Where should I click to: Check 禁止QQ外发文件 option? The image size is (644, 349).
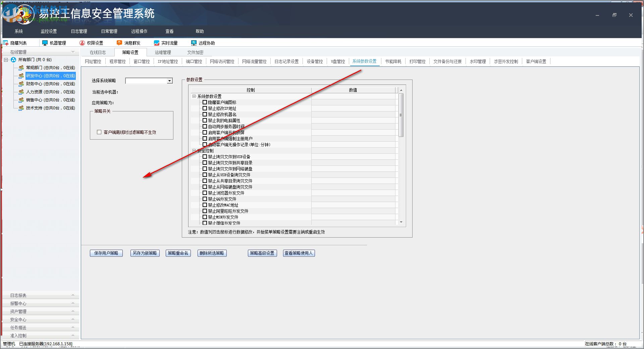tap(205, 199)
